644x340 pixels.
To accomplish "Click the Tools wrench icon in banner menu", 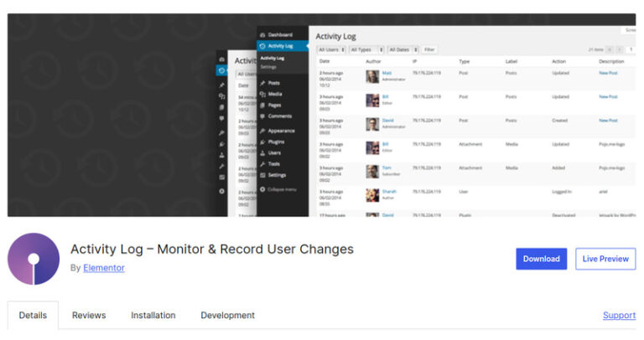I will click(262, 164).
